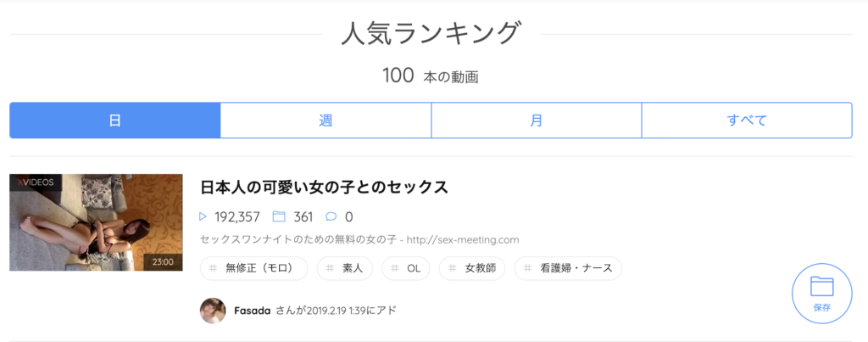
Task: Select the 日 daily ranking tab
Action: pyautogui.click(x=115, y=121)
